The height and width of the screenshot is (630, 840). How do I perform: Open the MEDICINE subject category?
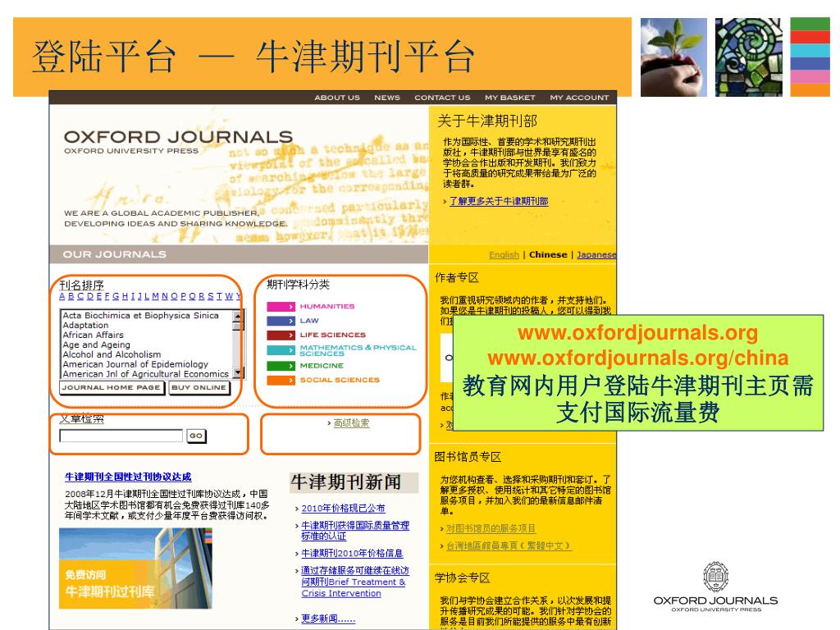[x=322, y=366]
